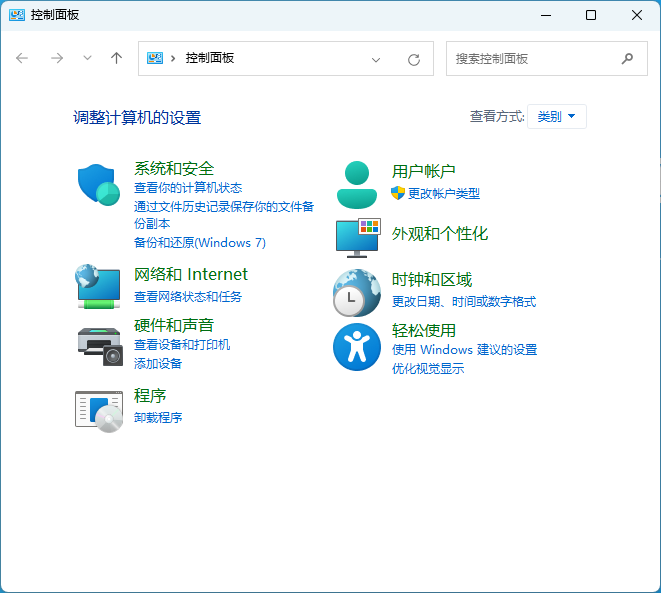
Task: Open the 外观和个性化 category
Action: click(x=440, y=233)
